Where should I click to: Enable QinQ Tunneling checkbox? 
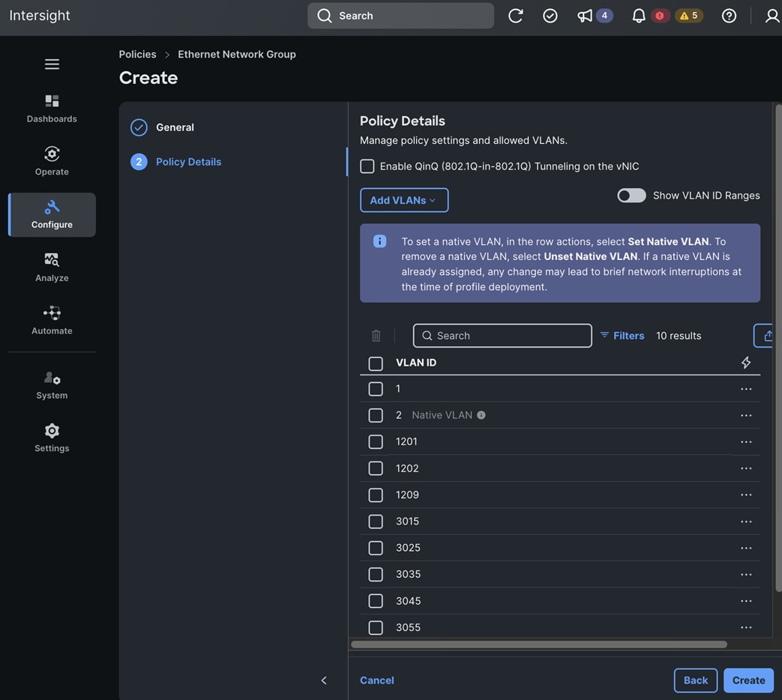[x=367, y=166]
